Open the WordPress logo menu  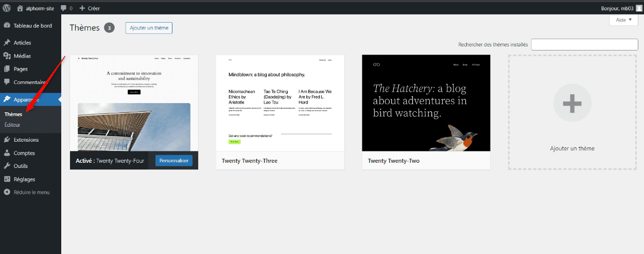tap(7, 8)
